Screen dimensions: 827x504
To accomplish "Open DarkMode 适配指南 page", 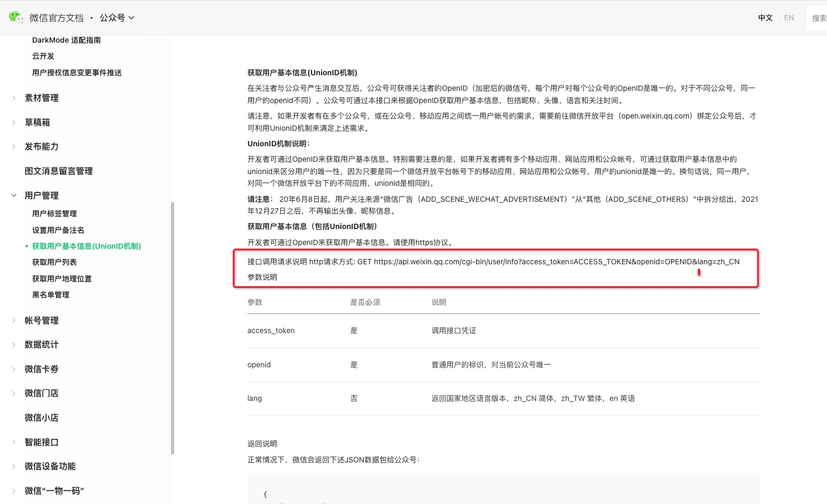I will [x=66, y=40].
